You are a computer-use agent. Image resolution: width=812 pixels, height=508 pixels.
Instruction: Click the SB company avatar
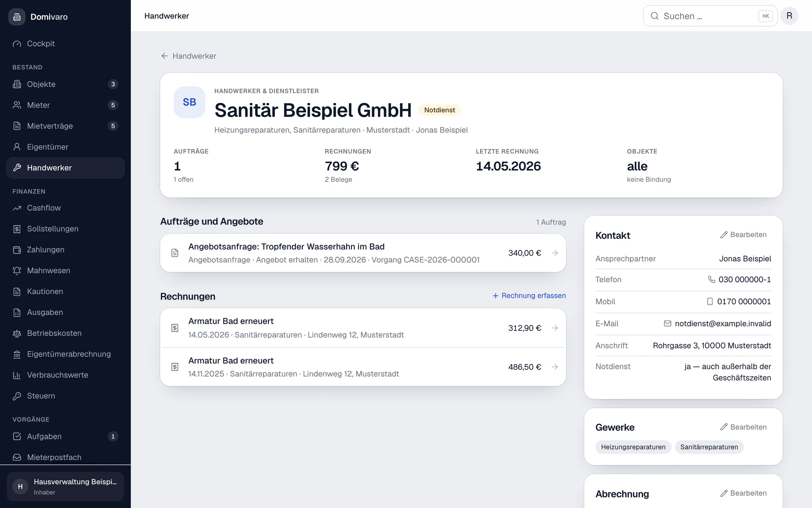[190, 102]
